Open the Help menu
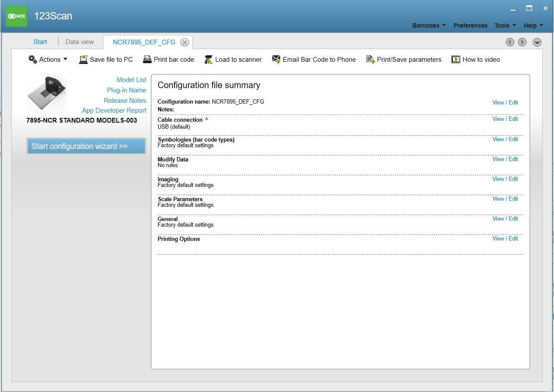Viewport: 554px width, 392px height. coord(533,25)
